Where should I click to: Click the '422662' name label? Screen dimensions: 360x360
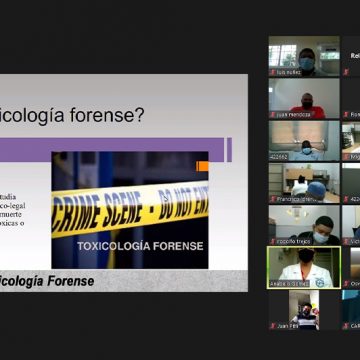coord(279,157)
